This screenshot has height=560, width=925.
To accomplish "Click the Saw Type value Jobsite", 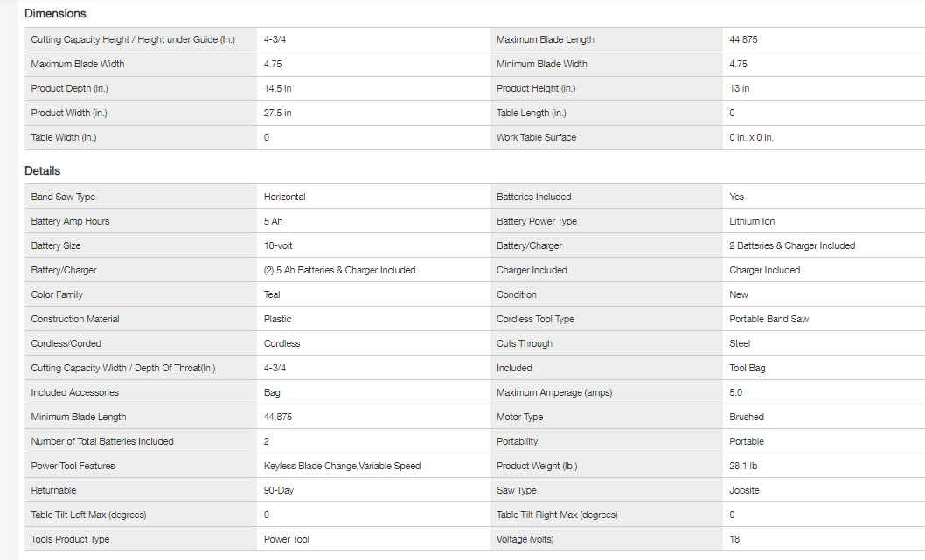I will (744, 490).
